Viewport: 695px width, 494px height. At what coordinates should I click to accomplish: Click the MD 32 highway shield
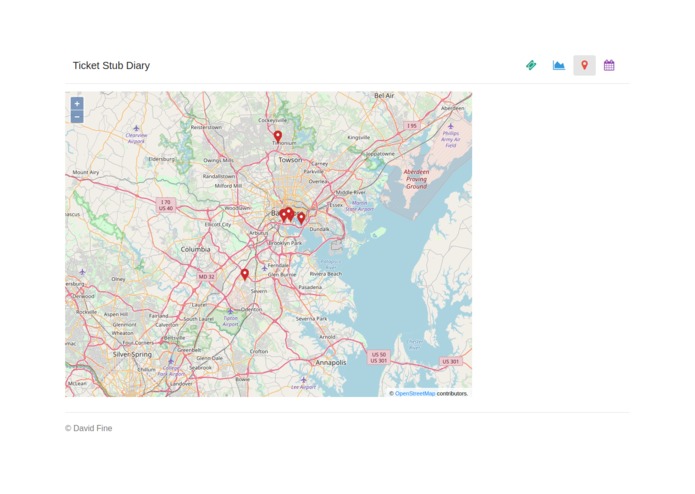[x=206, y=276]
